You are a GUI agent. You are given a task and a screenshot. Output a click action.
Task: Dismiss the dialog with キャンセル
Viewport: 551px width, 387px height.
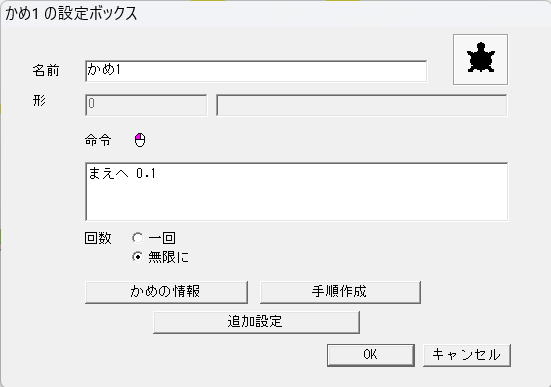tap(467, 355)
